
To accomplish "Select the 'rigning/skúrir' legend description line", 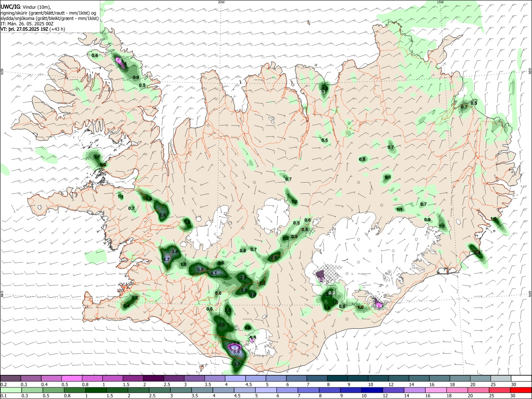I will [48, 13].
